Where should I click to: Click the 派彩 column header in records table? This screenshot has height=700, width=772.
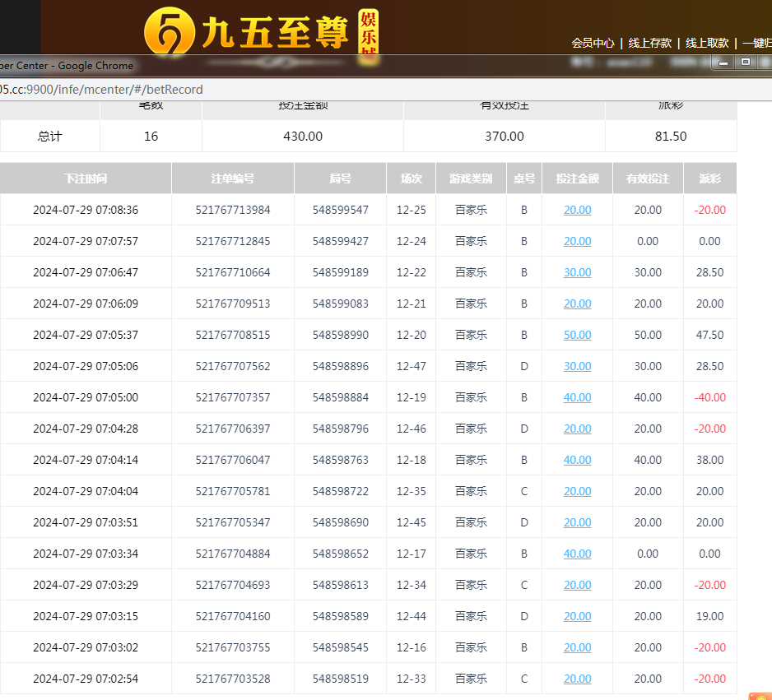(709, 178)
